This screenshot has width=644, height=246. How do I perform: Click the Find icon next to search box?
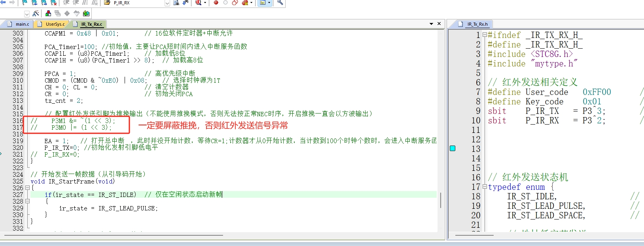tap(176, 2)
